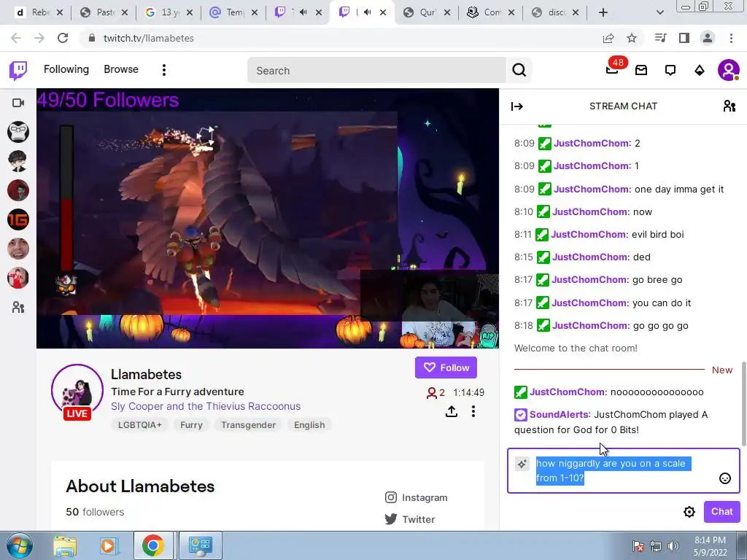Select the Transgender tag
This screenshot has height=560, width=747.
click(248, 425)
